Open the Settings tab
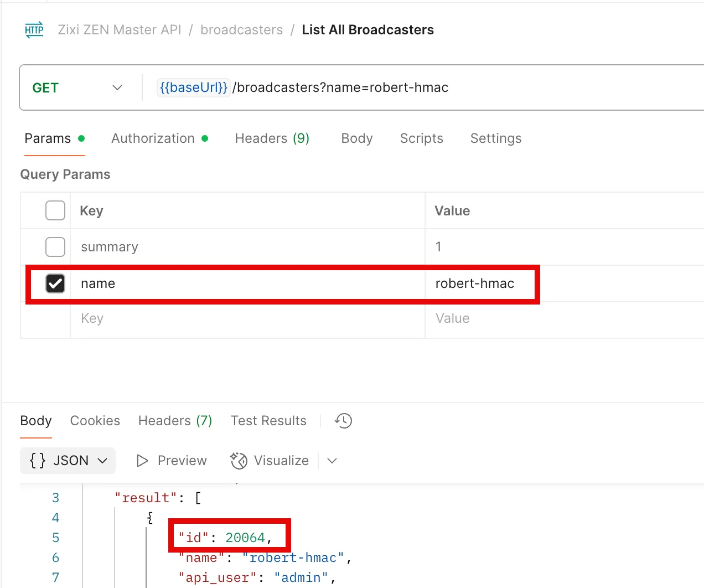 (x=496, y=138)
